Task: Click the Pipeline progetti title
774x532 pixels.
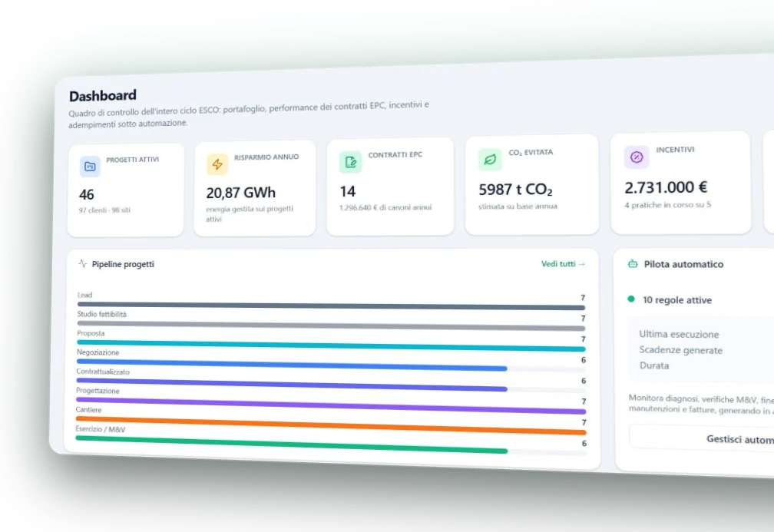Action: [x=123, y=265]
